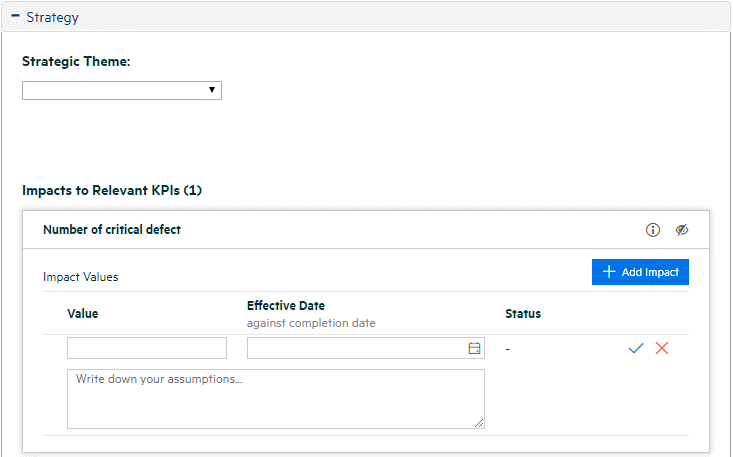Cancel the impact with the red X
Screen dimensions: 733x457
[x=661, y=348]
